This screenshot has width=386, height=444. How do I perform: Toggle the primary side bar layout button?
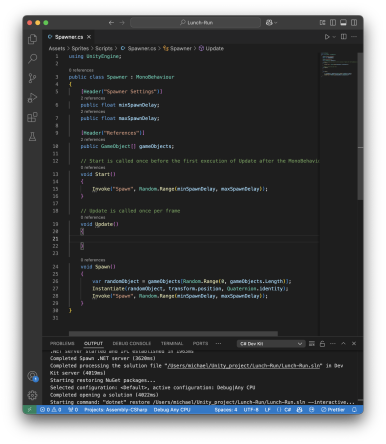click(x=333, y=23)
